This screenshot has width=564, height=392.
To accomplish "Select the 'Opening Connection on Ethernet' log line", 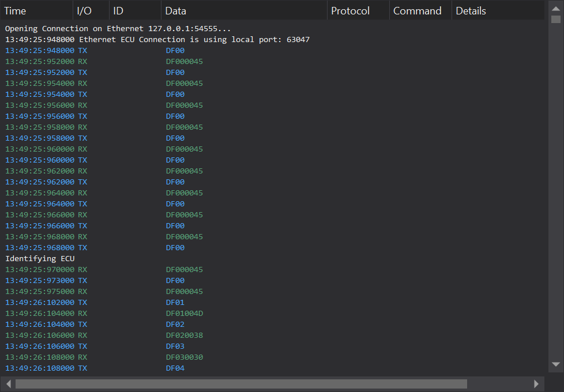I will click(x=118, y=29).
